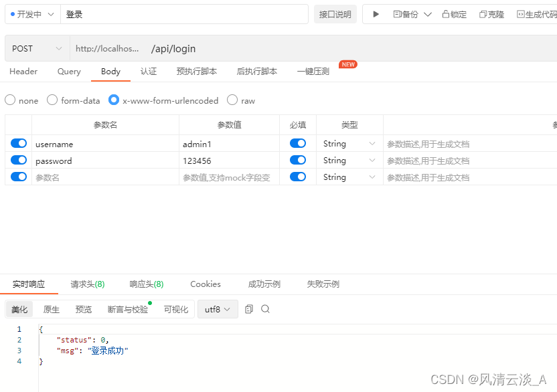Image resolution: width=557 pixels, height=392 pixels.
Task: Open the Cookies response tab
Action: (x=206, y=284)
